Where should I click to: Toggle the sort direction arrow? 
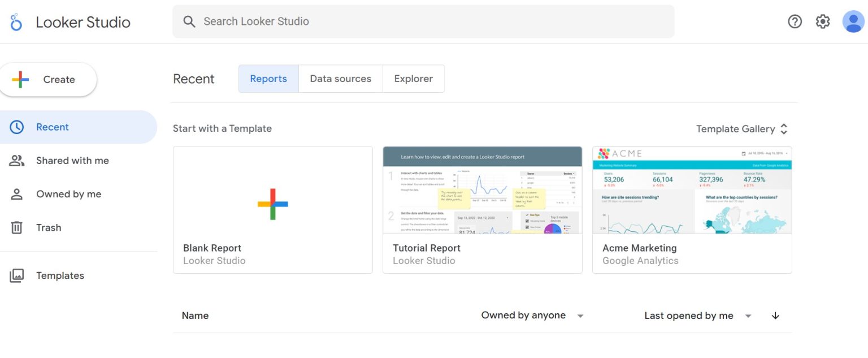point(775,316)
